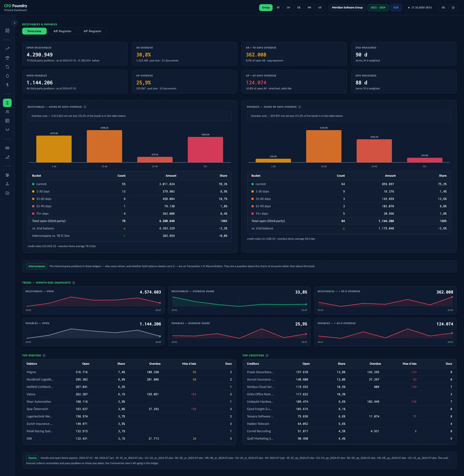Click warning icon in receivables vs. trial balance row
Viewport: 464px width, 476px height.
coord(124,228)
